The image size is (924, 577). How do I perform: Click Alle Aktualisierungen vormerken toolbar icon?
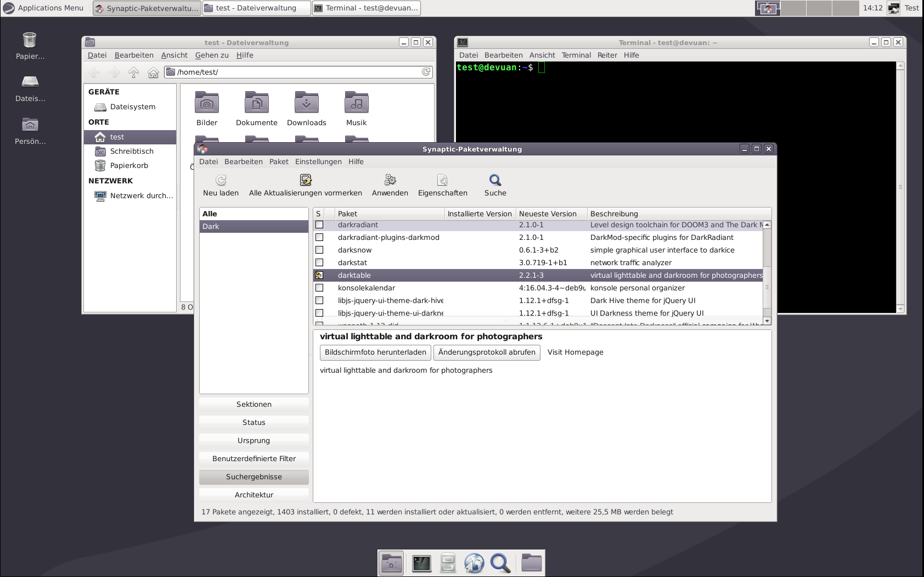click(306, 180)
